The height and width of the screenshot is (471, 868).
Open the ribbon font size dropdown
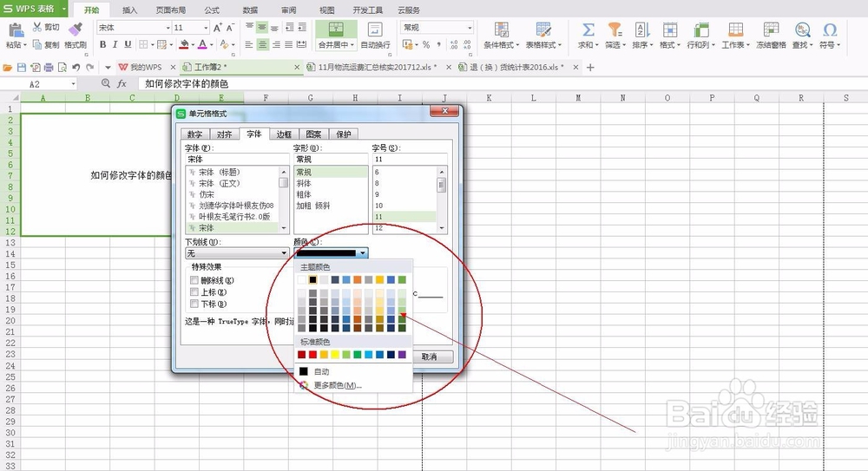click(x=206, y=28)
